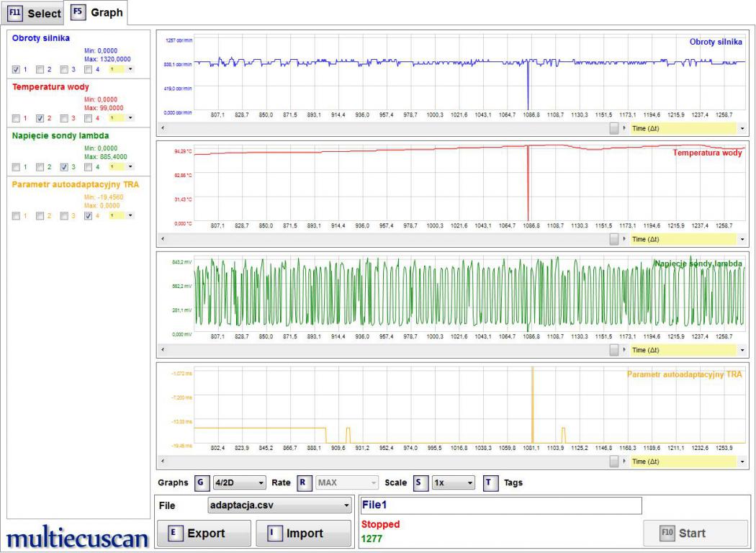Expand the Scale 1x dropdown
This screenshot has height=553, width=756.
(453, 482)
